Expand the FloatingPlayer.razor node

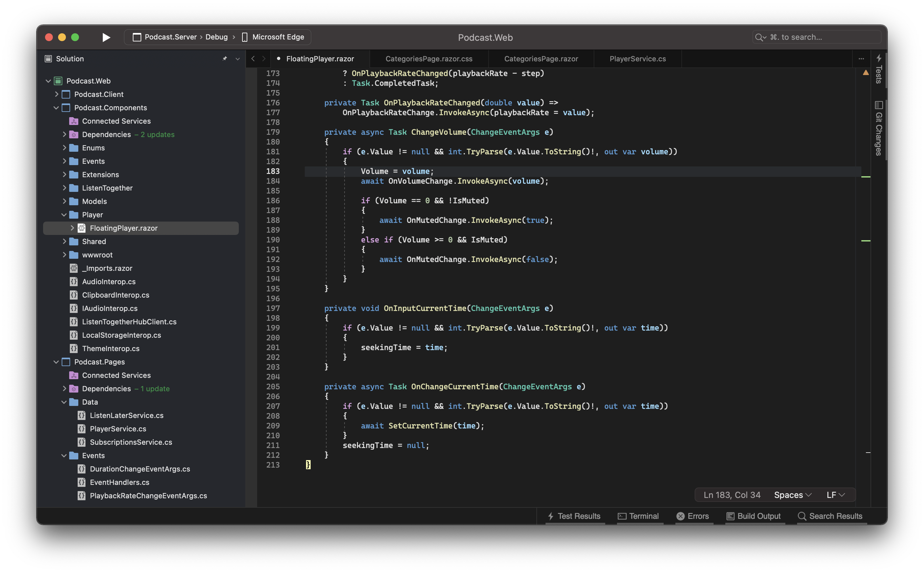tap(72, 228)
